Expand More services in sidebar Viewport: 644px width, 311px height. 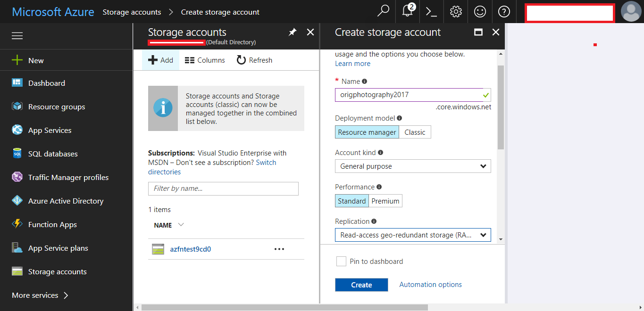pyautogui.click(x=40, y=295)
